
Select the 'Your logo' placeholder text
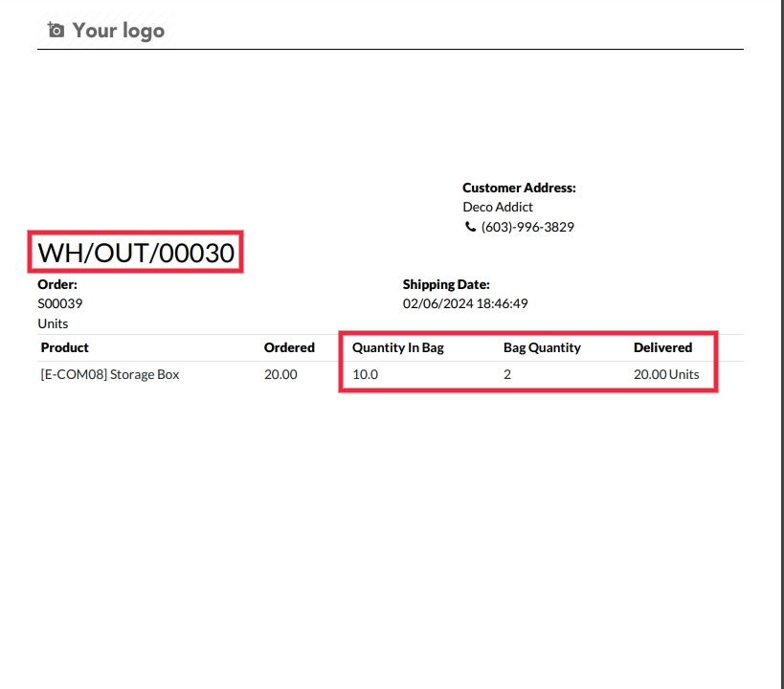(x=119, y=31)
